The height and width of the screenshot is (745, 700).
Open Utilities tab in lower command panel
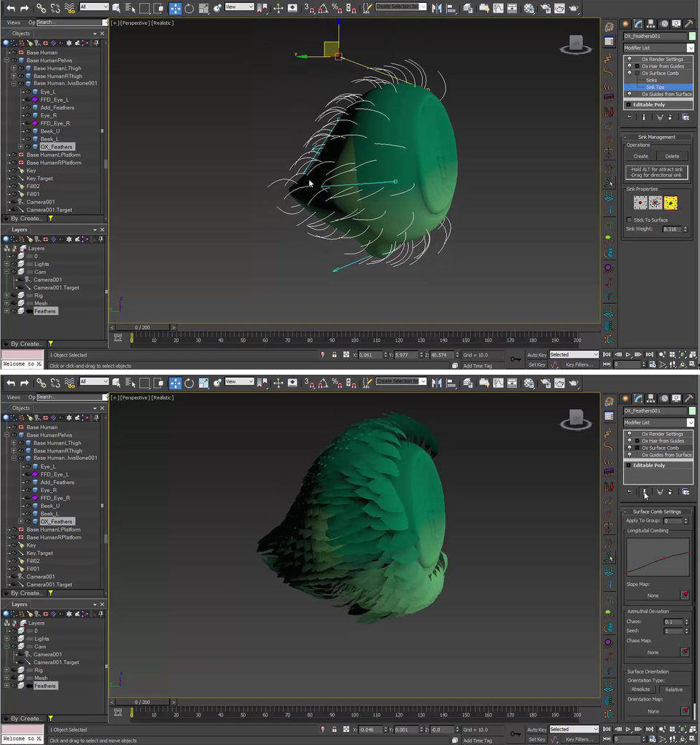(x=688, y=398)
